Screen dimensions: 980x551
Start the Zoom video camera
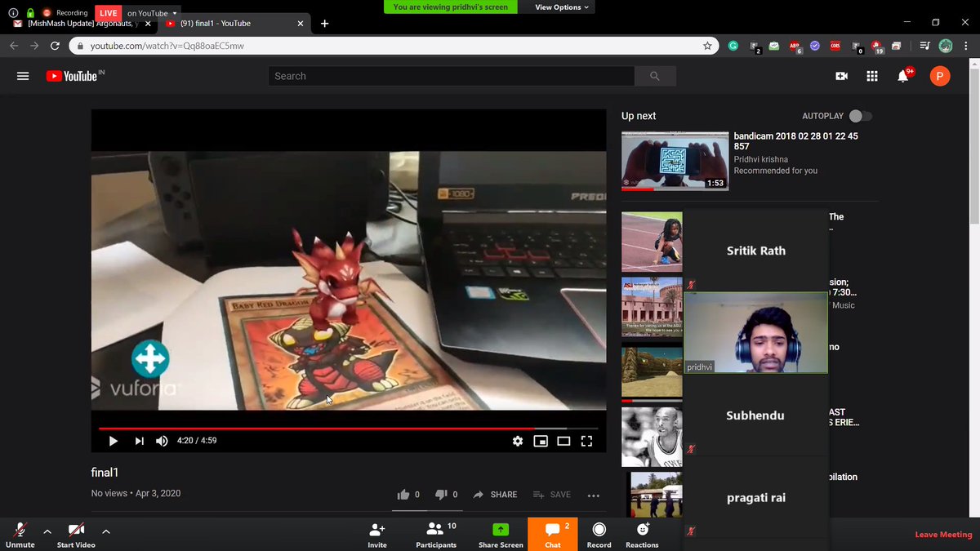click(x=76, y=533)
